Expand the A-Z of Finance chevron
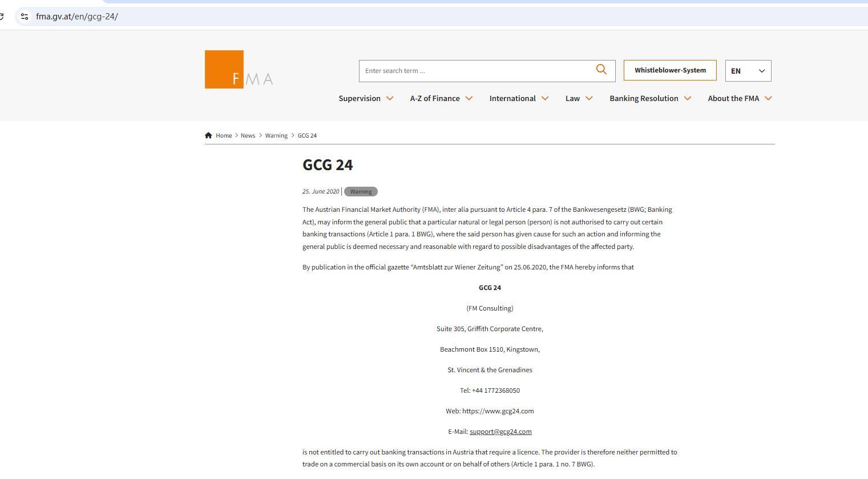 [x=469, y=98]
